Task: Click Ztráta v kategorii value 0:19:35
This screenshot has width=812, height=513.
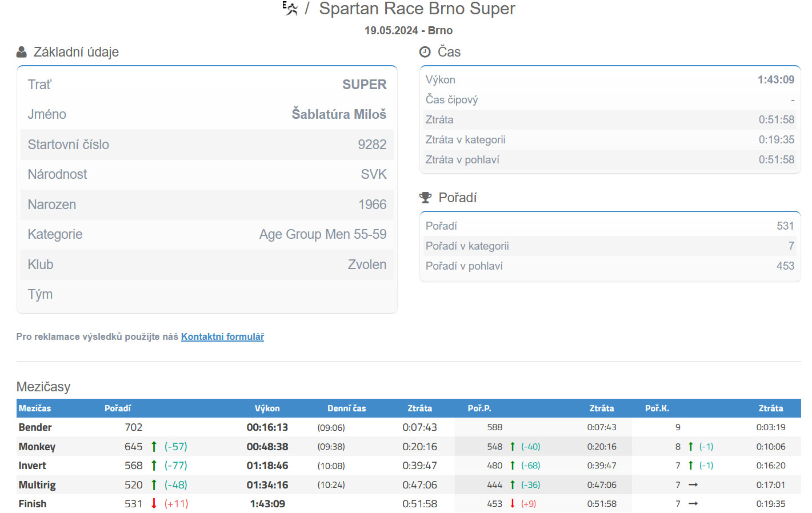Action: pyautogui.click(x=777, y=140)
